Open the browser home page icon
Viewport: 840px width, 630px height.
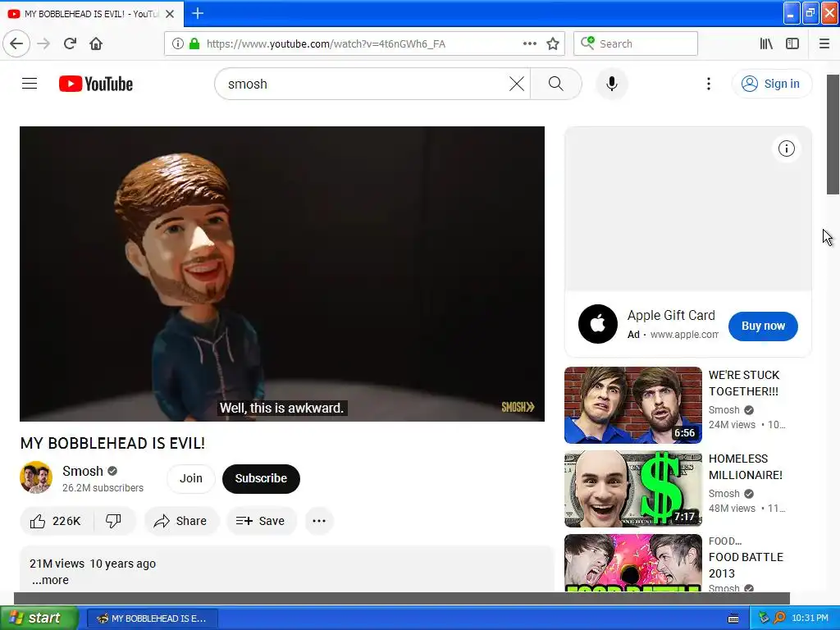click(96, 43)
